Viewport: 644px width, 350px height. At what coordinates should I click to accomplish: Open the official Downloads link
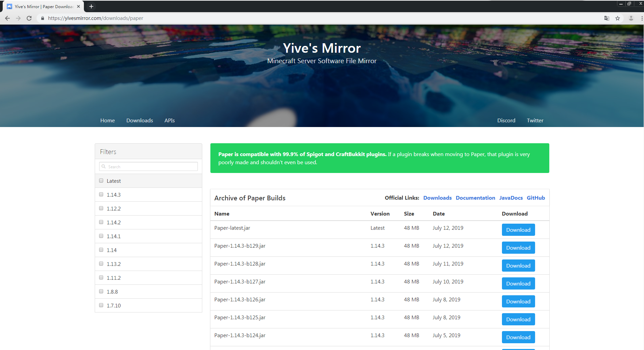point(437,198)
